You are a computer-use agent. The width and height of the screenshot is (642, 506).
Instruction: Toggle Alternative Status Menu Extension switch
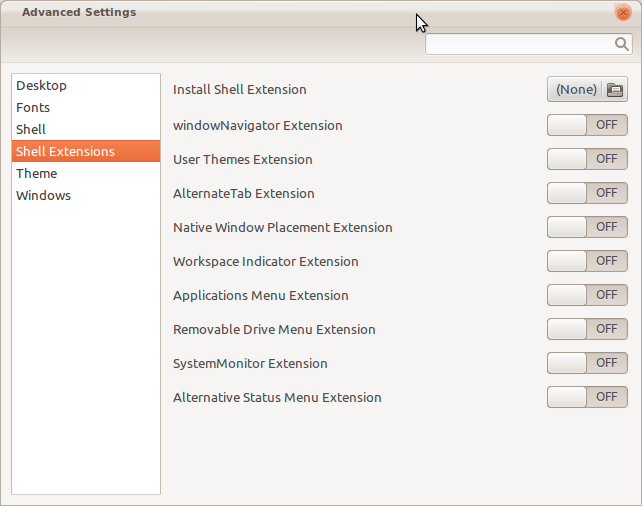click(587, 397)
